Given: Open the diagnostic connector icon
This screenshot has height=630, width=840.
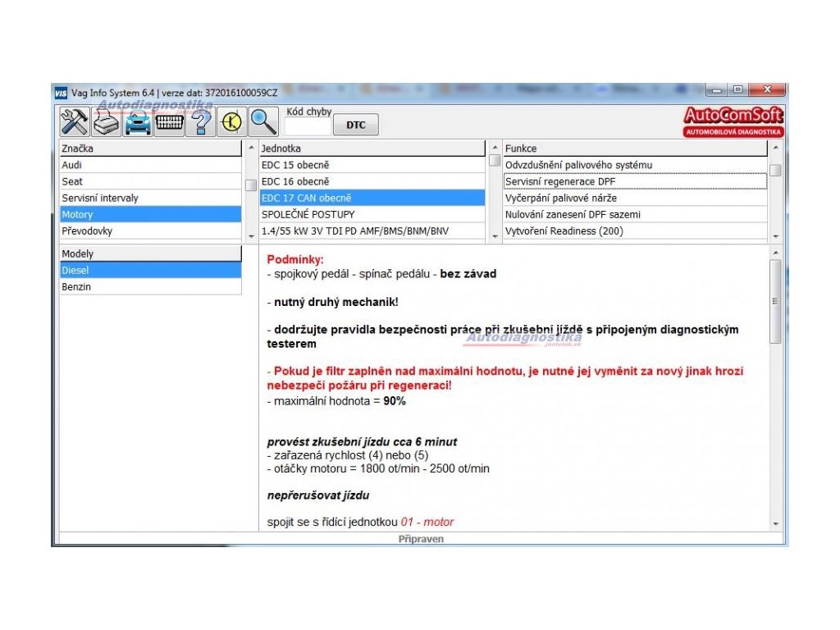Looking at the screenshot, I should [169, 122].
